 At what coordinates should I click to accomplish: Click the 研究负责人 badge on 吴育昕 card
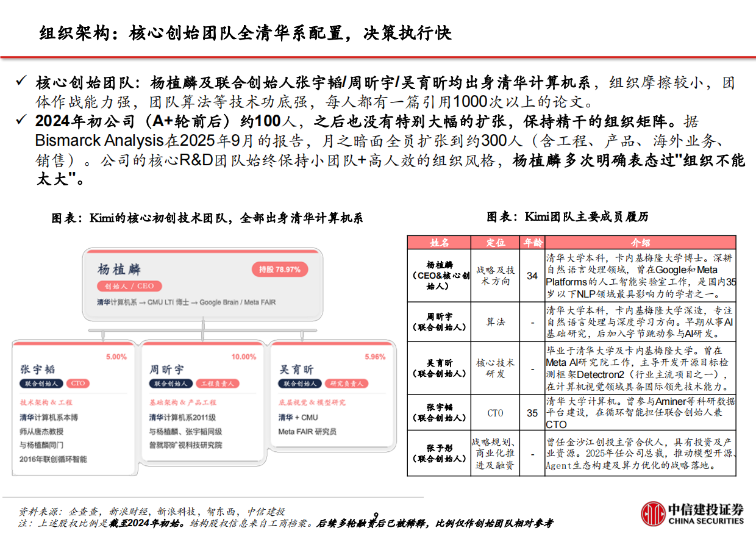tap(346, 384)
